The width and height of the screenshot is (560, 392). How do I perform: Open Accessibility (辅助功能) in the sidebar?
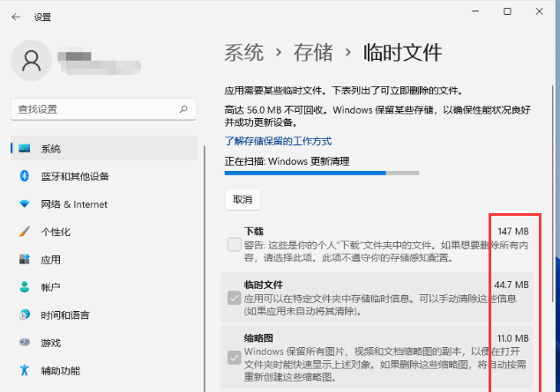coord(62,371)
